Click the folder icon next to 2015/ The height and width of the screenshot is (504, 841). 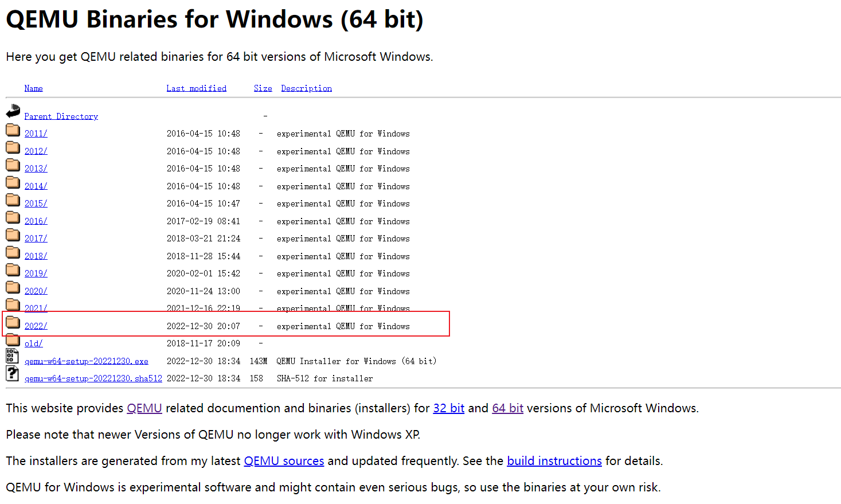13,200
